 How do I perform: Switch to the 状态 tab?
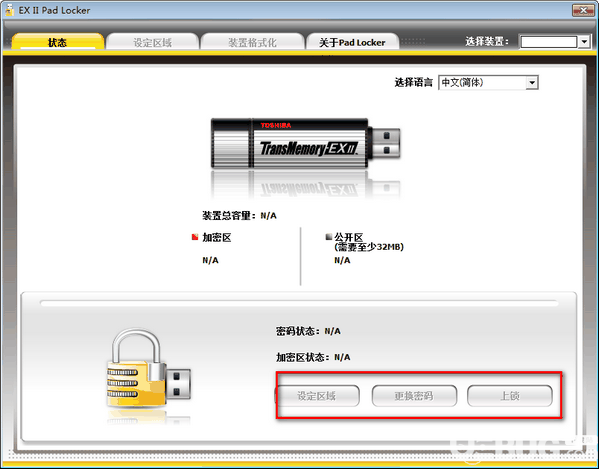coord(57,42)
